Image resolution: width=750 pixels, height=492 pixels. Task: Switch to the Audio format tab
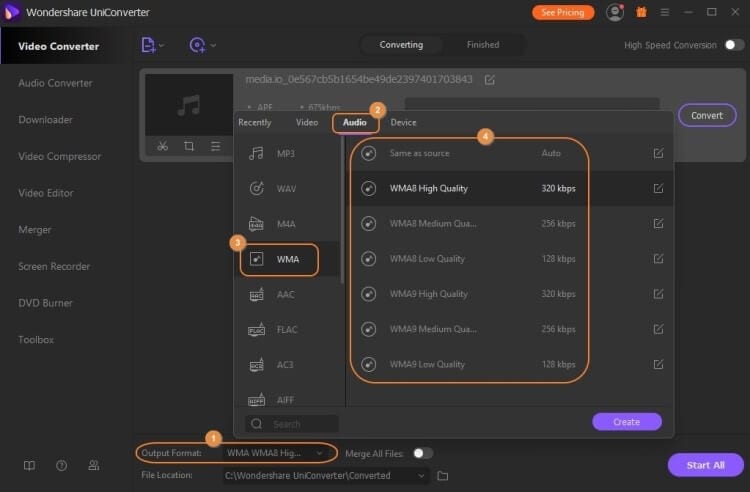point(354,122)
